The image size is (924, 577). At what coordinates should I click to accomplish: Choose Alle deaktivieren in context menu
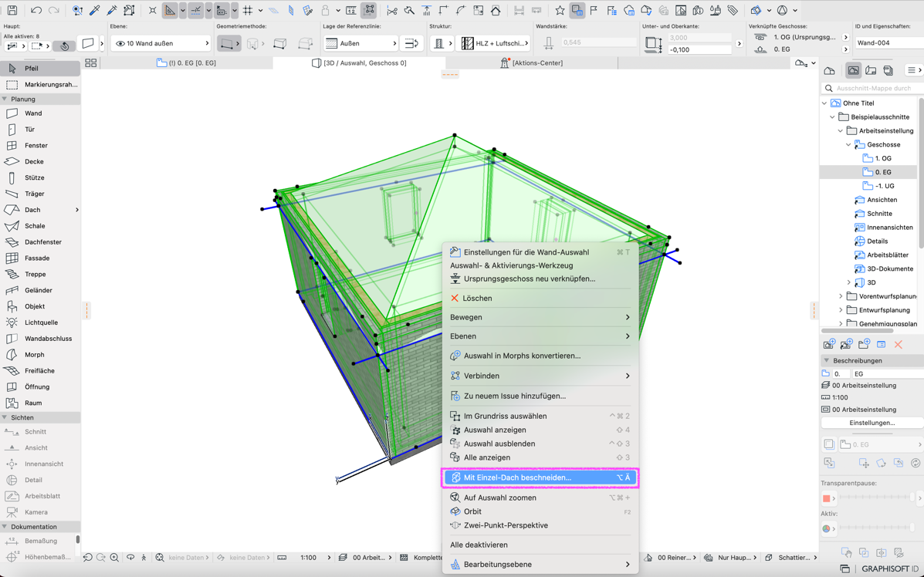(540, 545)
